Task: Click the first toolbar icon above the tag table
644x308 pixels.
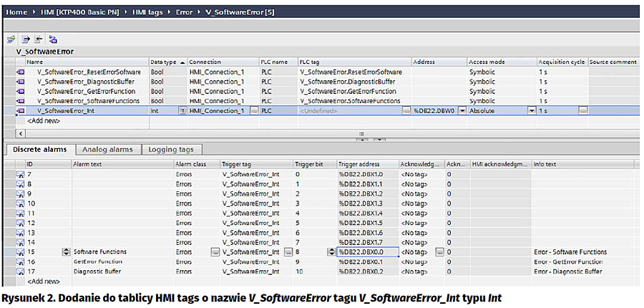Action: pyautogui.click(x=11, y=39)
